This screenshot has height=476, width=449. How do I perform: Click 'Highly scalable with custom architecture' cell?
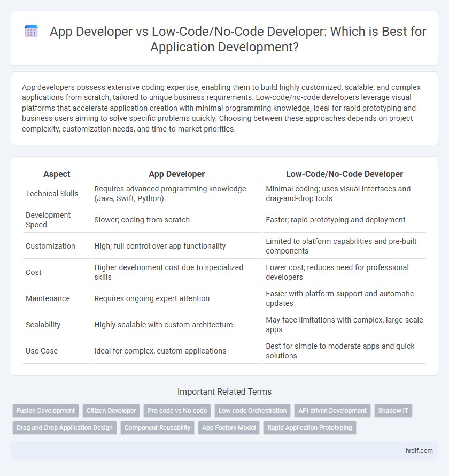point(176,325)
